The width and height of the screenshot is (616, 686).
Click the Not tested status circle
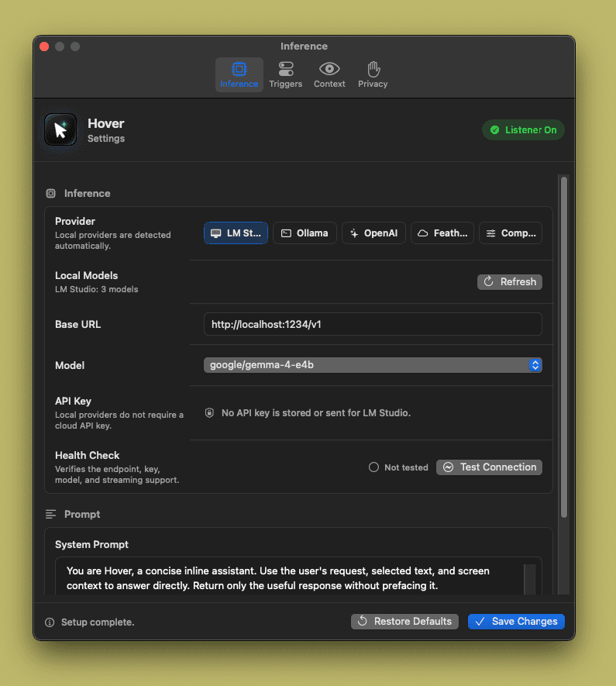(x=373, y=467)
